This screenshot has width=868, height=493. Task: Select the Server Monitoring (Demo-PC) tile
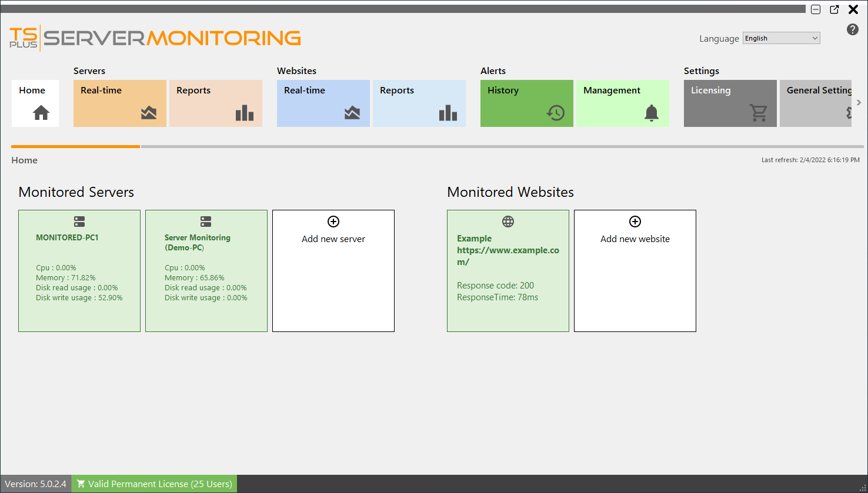206,270
